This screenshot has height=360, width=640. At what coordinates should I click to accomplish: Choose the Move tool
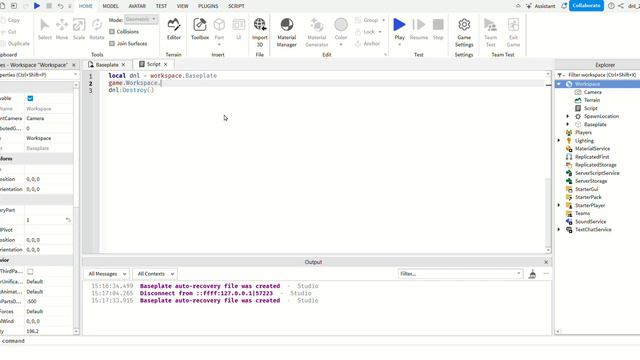point(62,29)
